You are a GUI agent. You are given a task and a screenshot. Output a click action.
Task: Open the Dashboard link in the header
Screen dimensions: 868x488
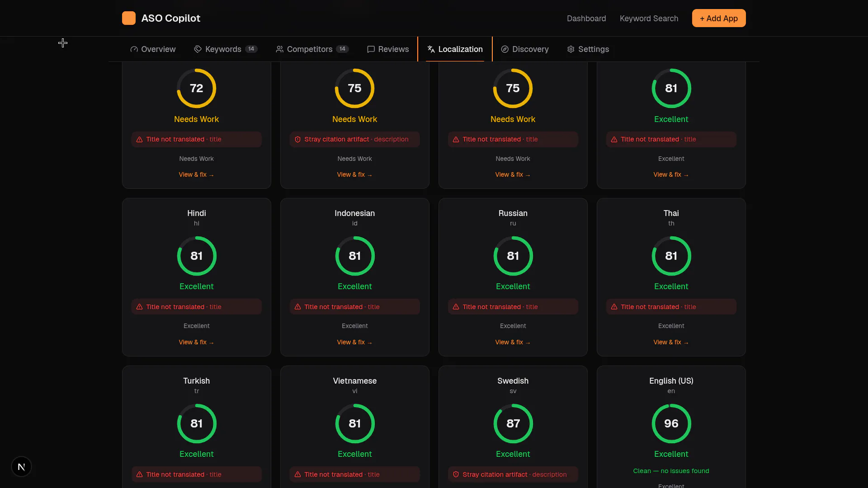tap(586, 19)
